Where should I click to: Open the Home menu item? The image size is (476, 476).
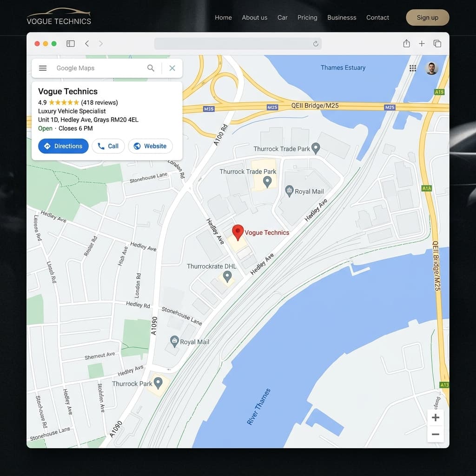point(223,18)
